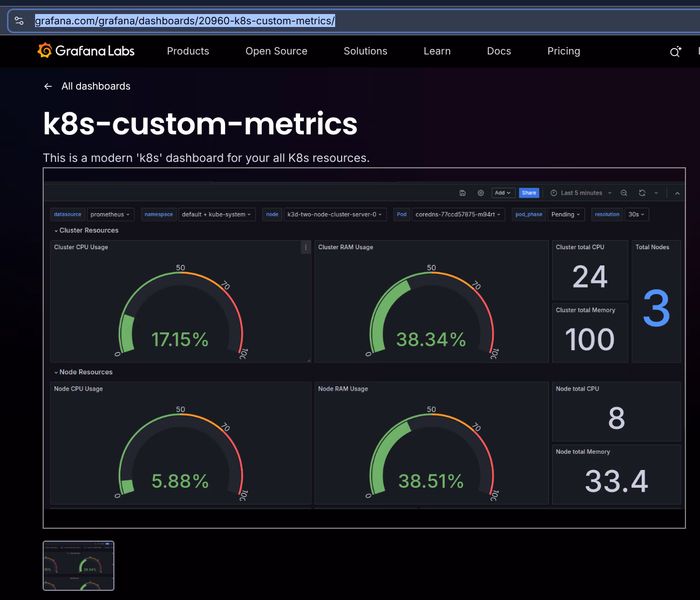Open dashboard settings via gear icon
Viewport: 700px width, 600px height.
(481, 193)
